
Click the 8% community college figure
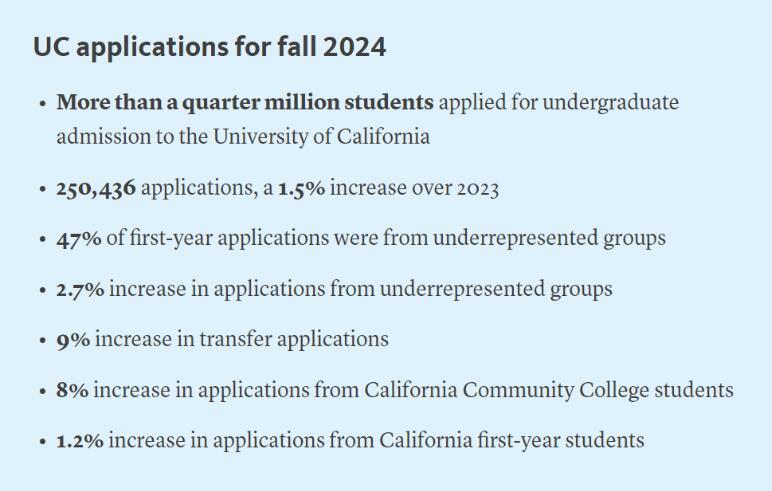point(73,391)
